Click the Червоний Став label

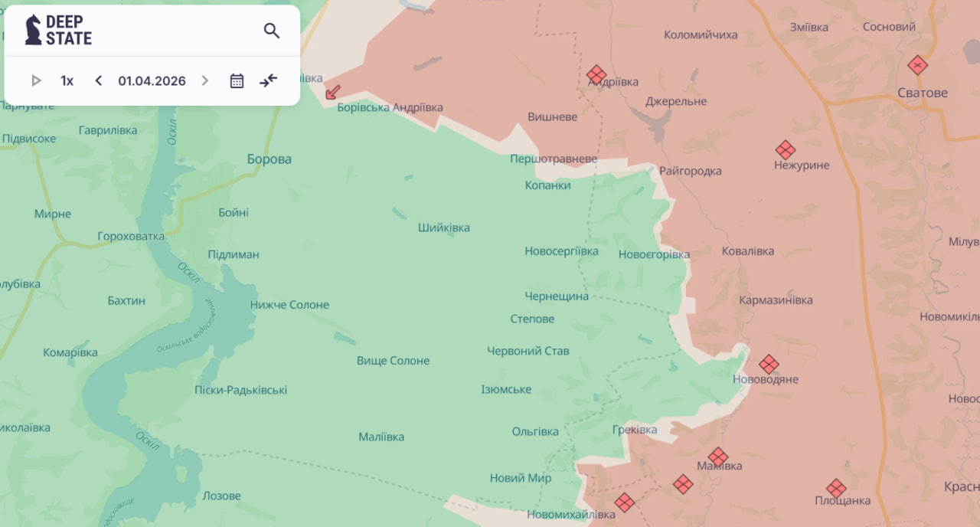pos(528,351)
